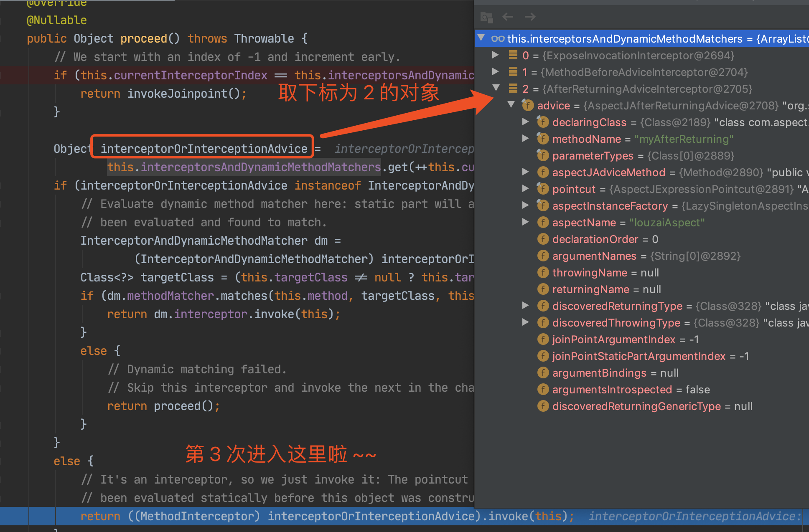The width and height of the screenshot is (809, 532).
Task: Select the throwingName = null row
Action: 642,273
